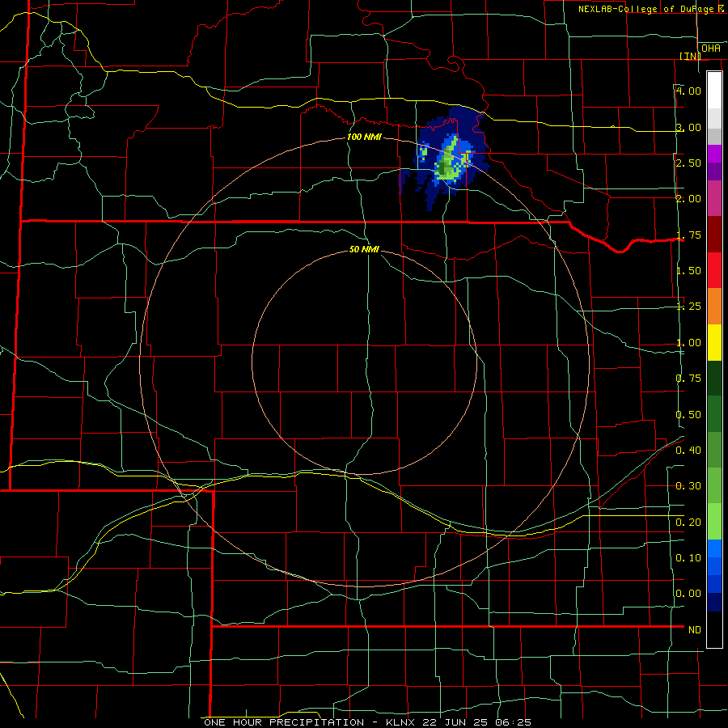The image size is (728, 728).
Task: Click the OHA product label
Action: point(711,49)
